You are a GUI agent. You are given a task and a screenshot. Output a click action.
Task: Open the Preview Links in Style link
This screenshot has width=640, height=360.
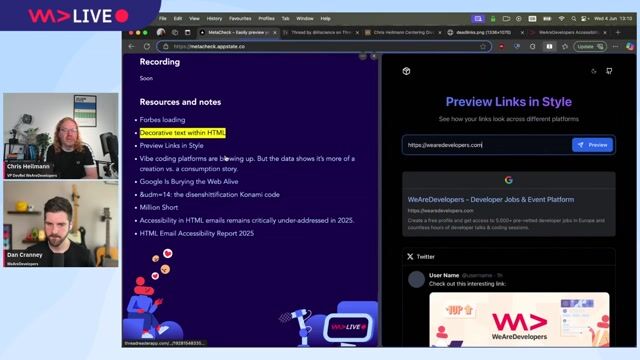[171, 145]
